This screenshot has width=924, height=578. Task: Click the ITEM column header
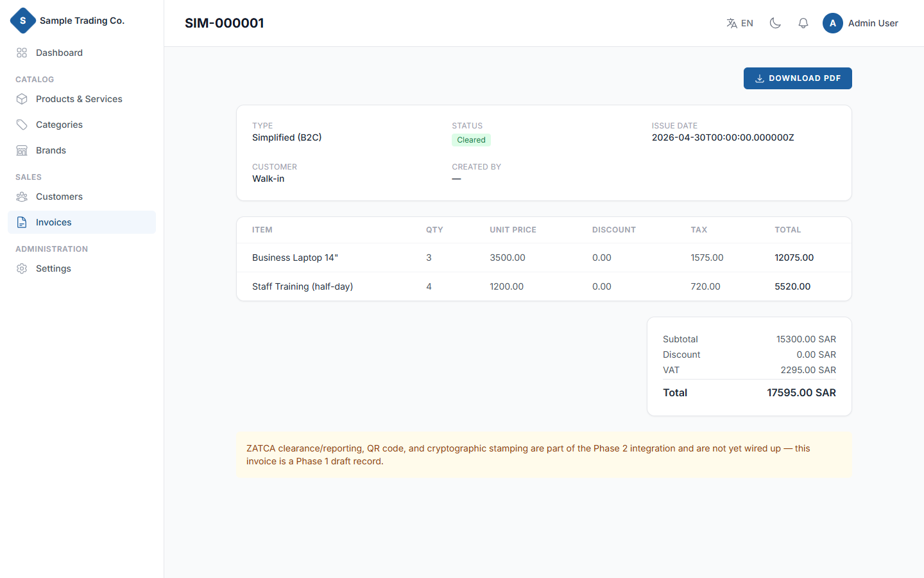262,230
